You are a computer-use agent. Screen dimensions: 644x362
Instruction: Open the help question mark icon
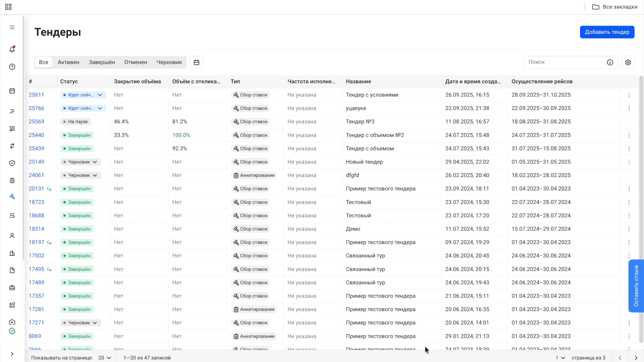[12, 67]
